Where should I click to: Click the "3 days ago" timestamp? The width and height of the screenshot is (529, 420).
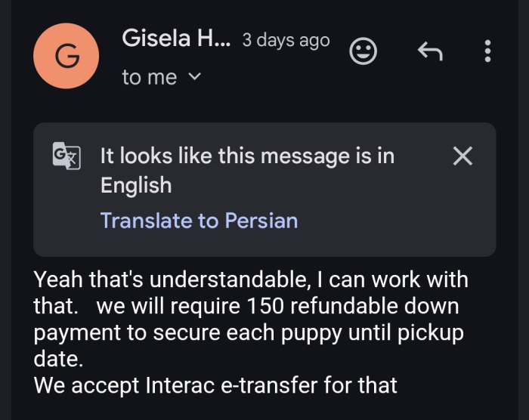point(286,40)
